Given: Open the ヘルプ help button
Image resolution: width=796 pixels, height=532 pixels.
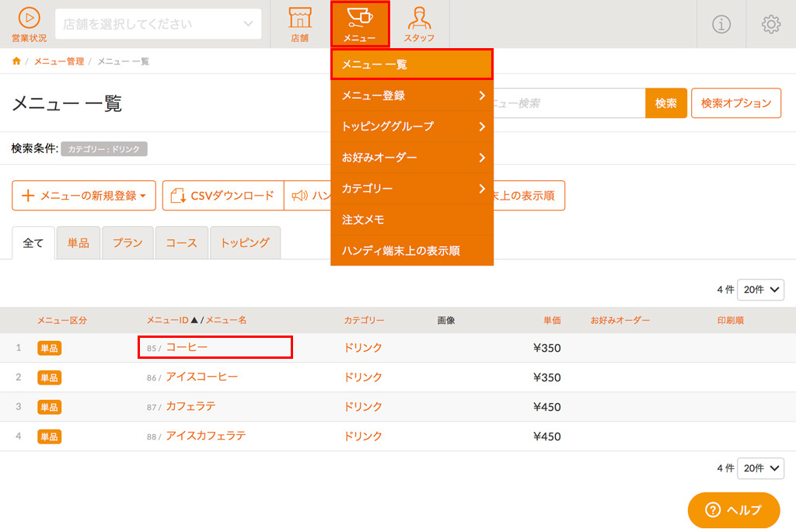Looking at the screenshot, I should click(734, 510).
